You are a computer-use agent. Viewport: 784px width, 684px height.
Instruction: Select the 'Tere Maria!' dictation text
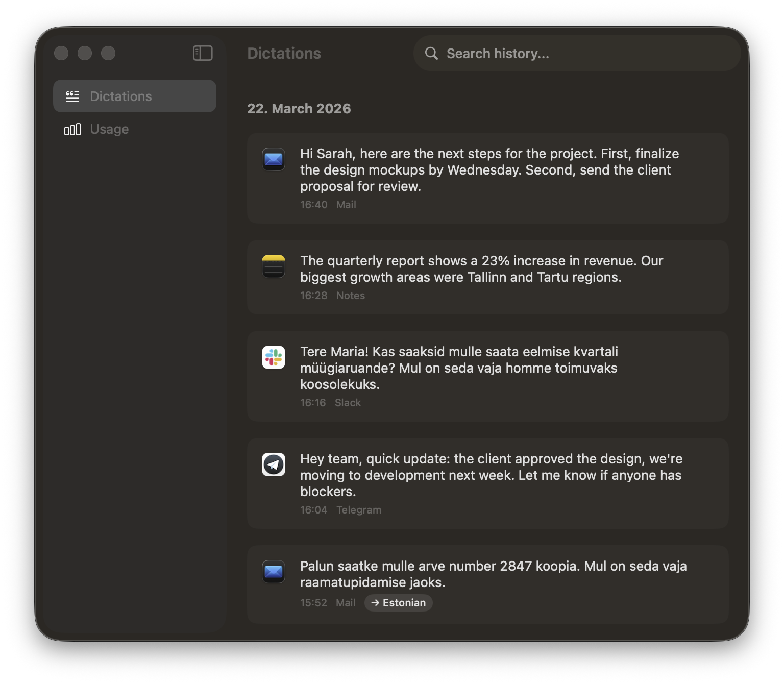[x=459, y=368]
